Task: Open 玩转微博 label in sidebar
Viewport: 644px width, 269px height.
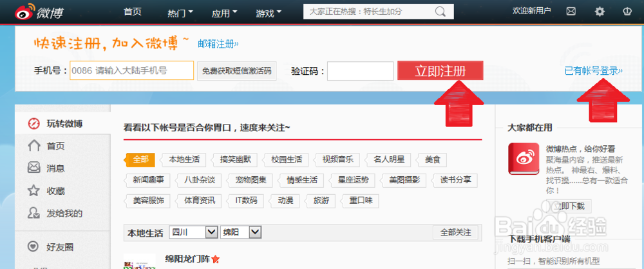Action: click(x=64, y=123)
